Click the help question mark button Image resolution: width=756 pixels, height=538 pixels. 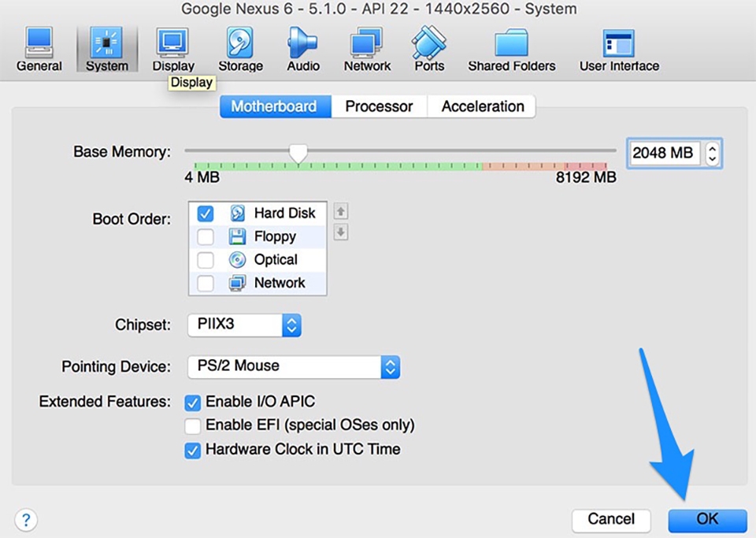pyautogui.click(x=26, y=520)
